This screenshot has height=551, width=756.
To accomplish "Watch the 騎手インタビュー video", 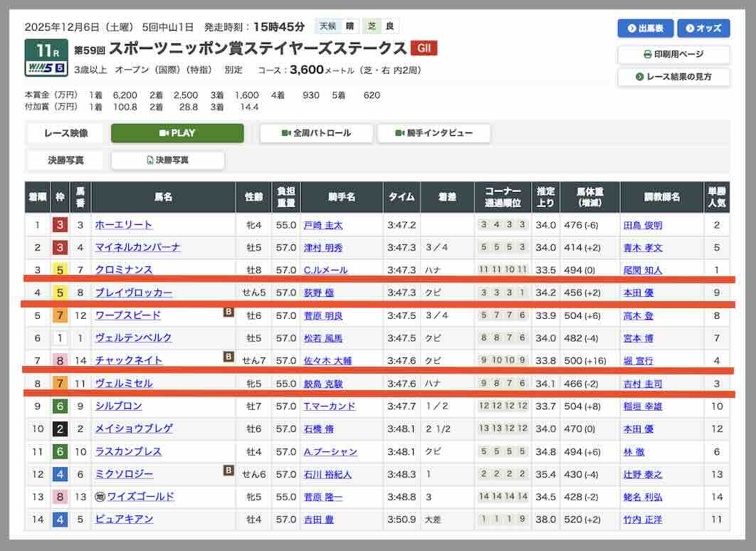I will (x=434, y=133).
